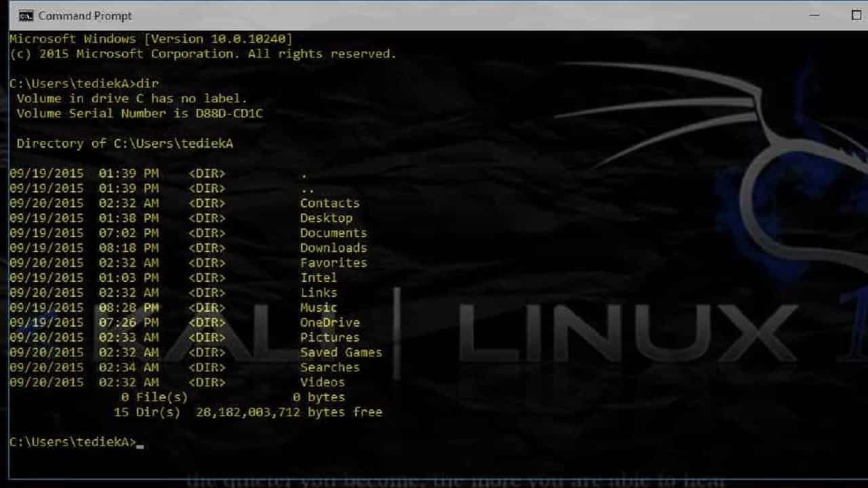This screenshot has width=868, height=488.
Task: Click the '(c) 2015 Microsoft Corporation' copyright line
Action: (203, 54)
